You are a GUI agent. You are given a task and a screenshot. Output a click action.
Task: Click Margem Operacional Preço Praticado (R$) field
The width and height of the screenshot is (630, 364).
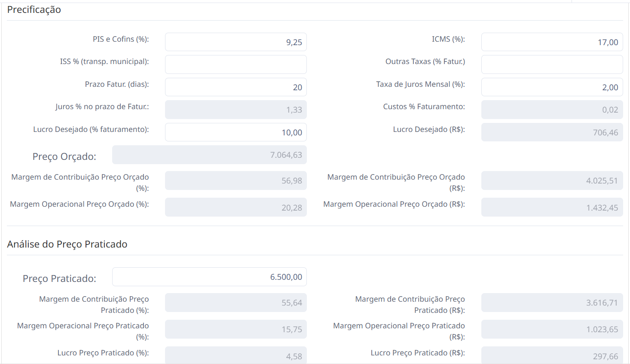click(x=552, y=329)
